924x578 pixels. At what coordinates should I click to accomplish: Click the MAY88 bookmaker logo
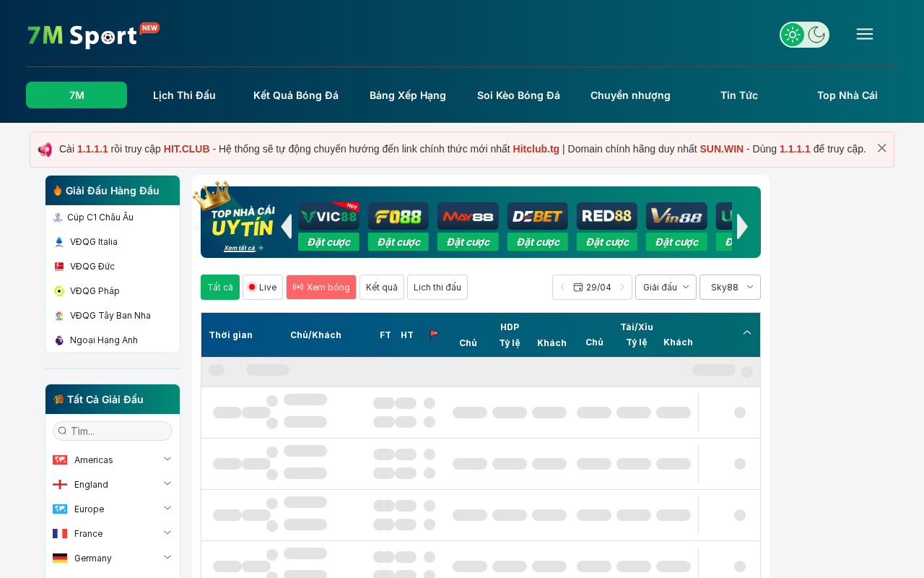tap(468, 216)
